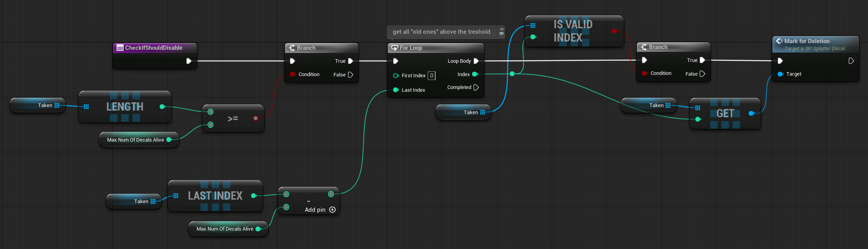Screen dimensions: 868x249
Task: Click the red boolean output of IS VALID INDEX
Action: tap(614, 31)
